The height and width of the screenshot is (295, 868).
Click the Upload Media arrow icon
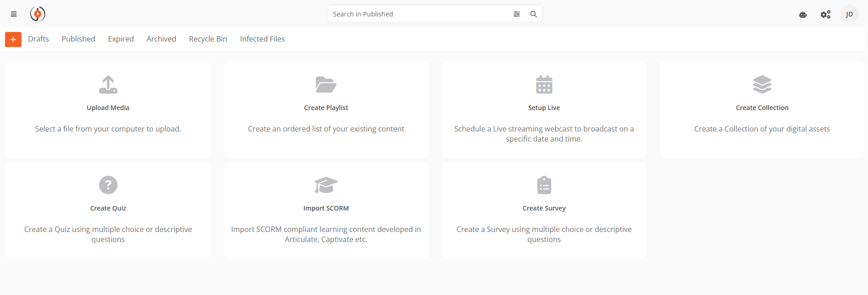click(x=108, y=84)
